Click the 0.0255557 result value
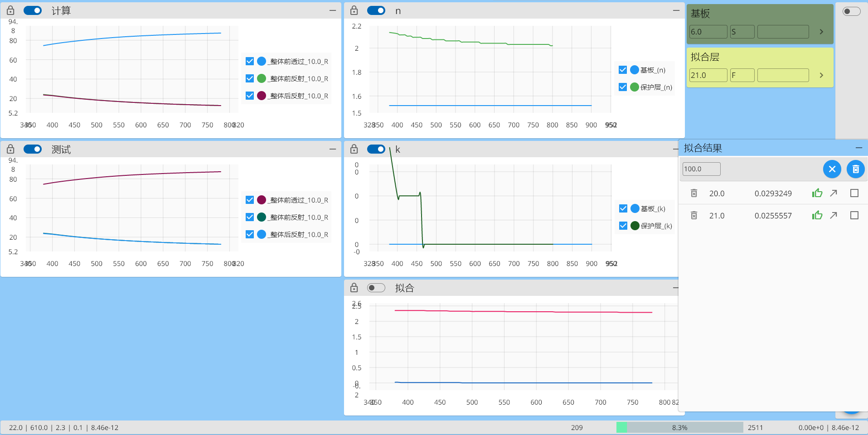 tap(773, 216)
